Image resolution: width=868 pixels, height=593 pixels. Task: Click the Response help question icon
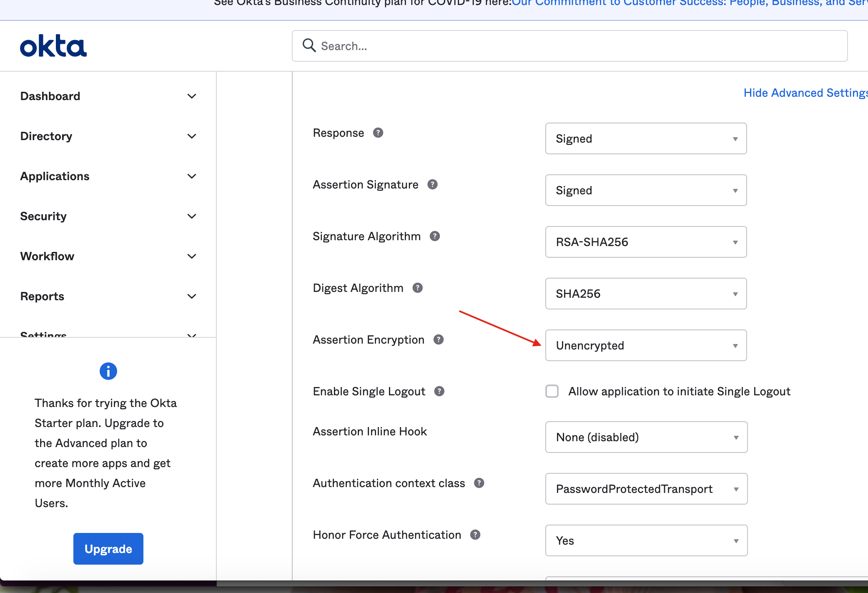point(378,133)
